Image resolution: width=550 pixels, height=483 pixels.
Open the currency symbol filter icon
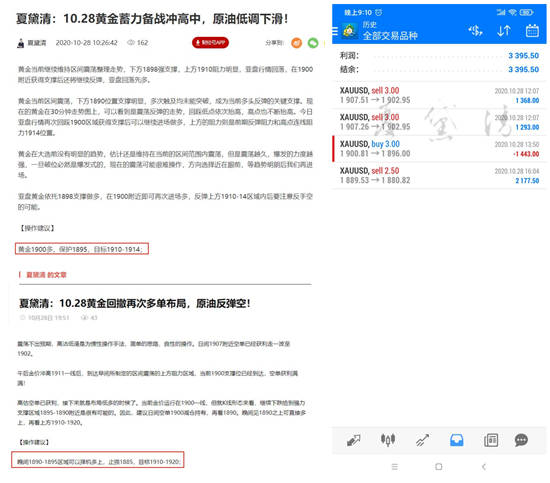tap(475, 31)
